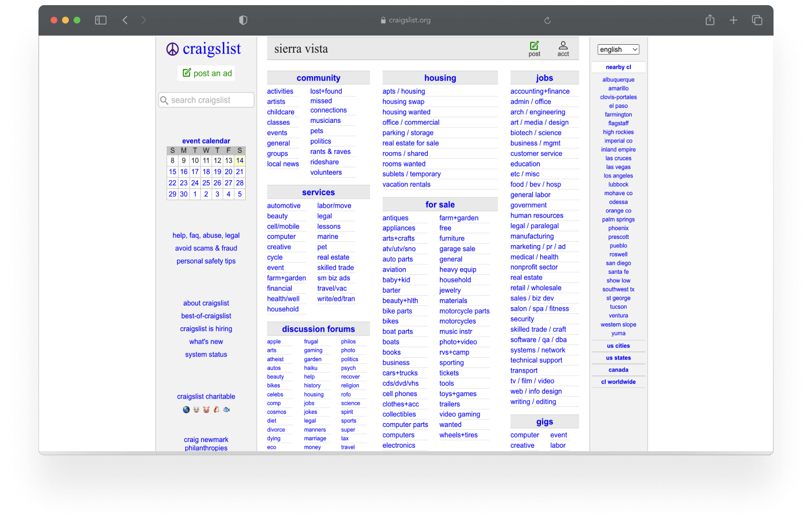812x527 pixels.
Task: Browse free stuff for sale
Action: click(x=446, y=228)
